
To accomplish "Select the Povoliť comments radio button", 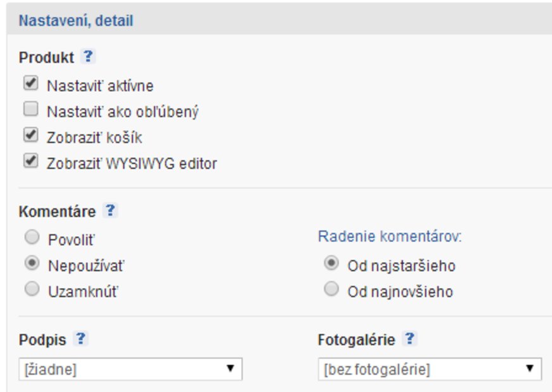I will (31, 238).
